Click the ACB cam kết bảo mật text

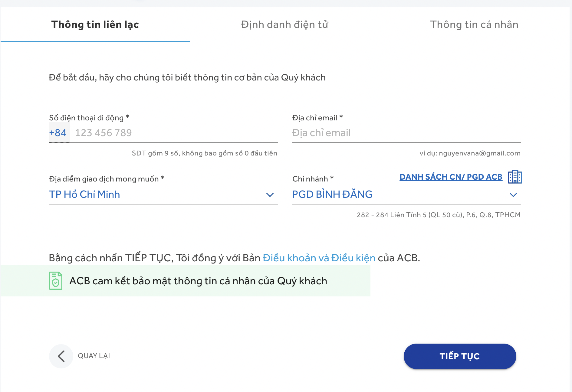(198, 281)
